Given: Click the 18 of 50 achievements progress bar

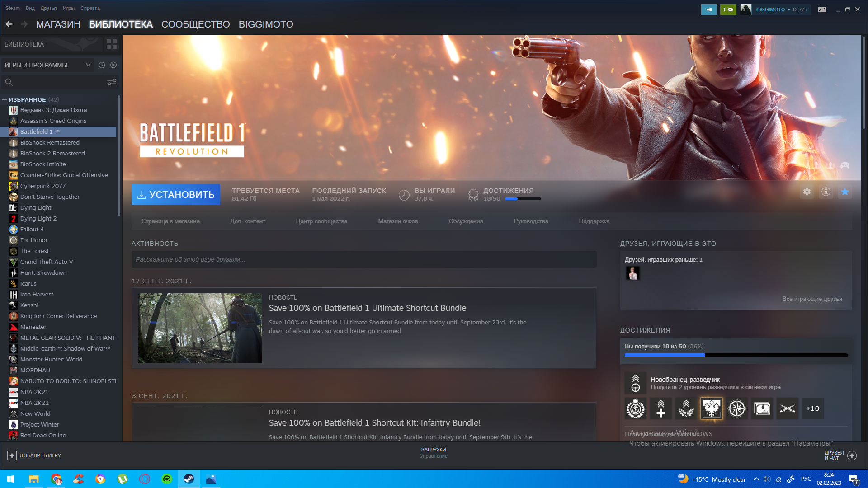Looking at the screenshot, I should [736, 356].
